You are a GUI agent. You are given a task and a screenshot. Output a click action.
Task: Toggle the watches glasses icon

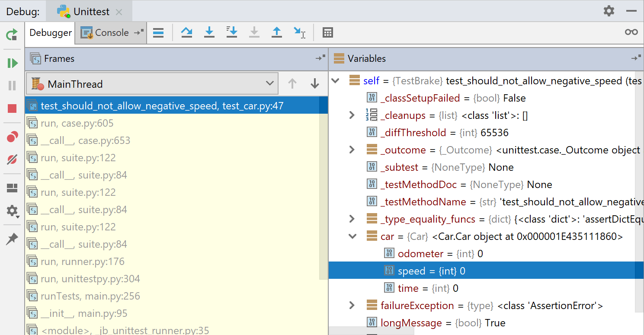tap(631, 32)
